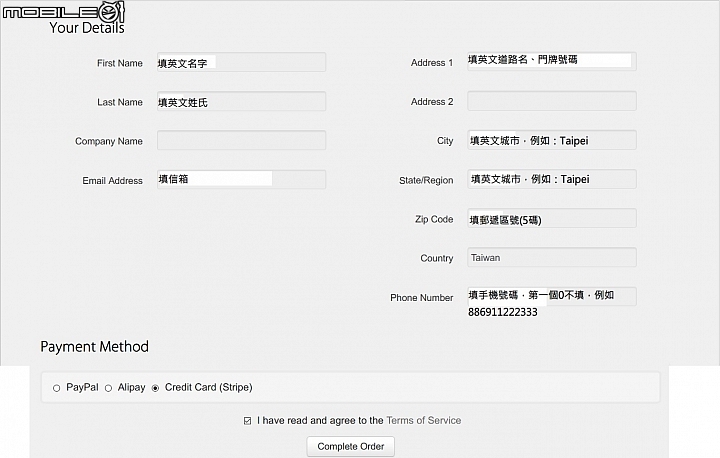Open the Country field showing Taiwan

[552, 257]
